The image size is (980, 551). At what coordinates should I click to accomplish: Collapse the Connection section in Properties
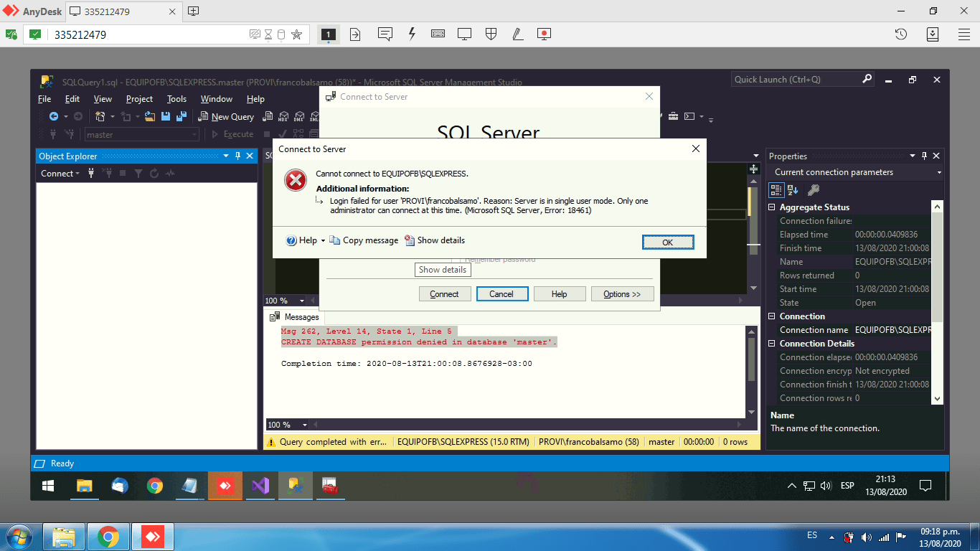(x=773, y=316)
